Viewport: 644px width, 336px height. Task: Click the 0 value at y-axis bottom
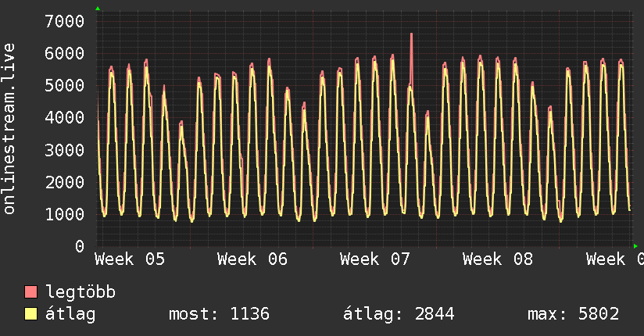click(x=79, y=246)
